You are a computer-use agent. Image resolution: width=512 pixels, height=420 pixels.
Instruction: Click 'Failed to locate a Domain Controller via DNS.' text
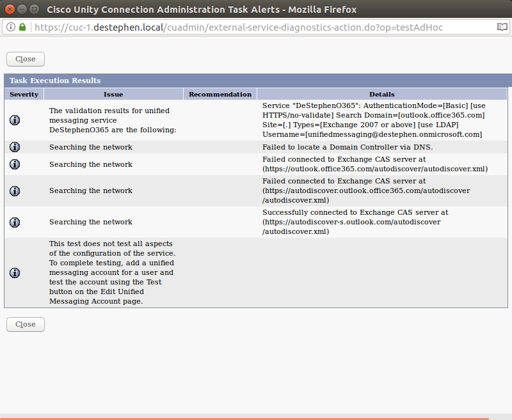point(348,147)
